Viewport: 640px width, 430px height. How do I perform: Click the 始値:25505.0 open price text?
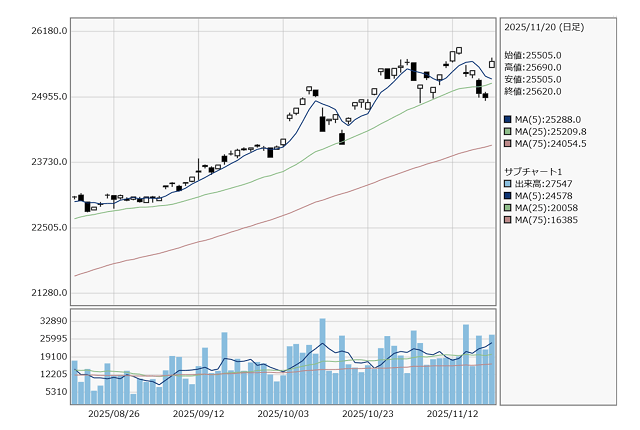[533, 55]
